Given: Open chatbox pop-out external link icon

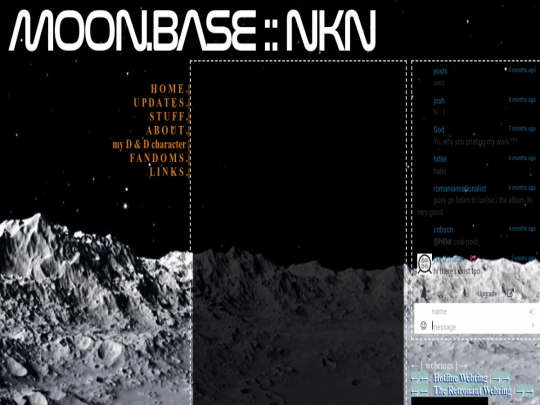Looking at the screenshot, I should (x=510, y=293).
